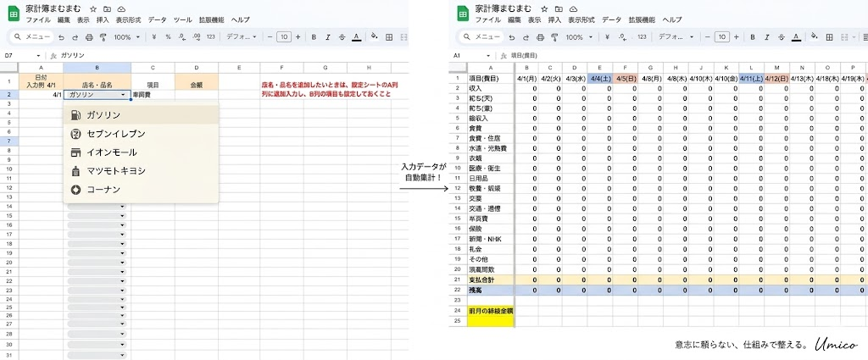The height and width of the screenshot is (360, 868).
Task: Open zoom 100% dropdown in input sheet window
Action: click(x=127, y=37)
